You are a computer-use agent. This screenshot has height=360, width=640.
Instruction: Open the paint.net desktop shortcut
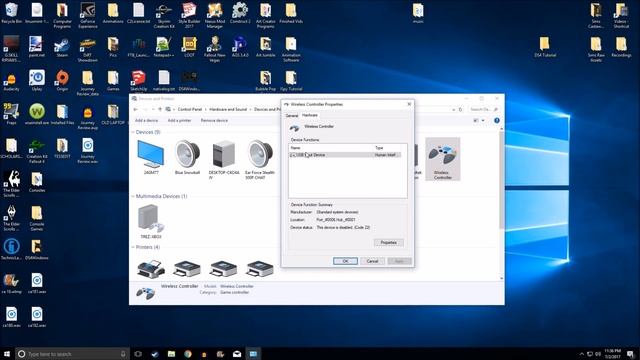pos(36,47)
